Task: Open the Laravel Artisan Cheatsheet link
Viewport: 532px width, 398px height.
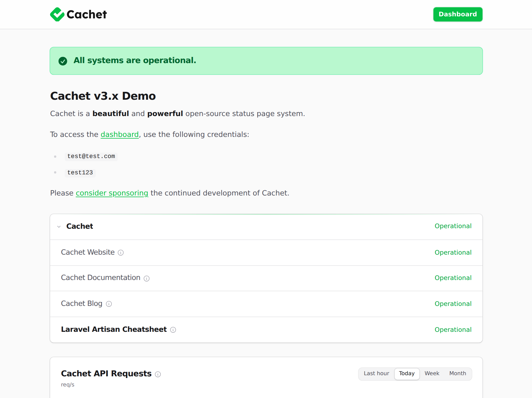Action: click(114, 329)
